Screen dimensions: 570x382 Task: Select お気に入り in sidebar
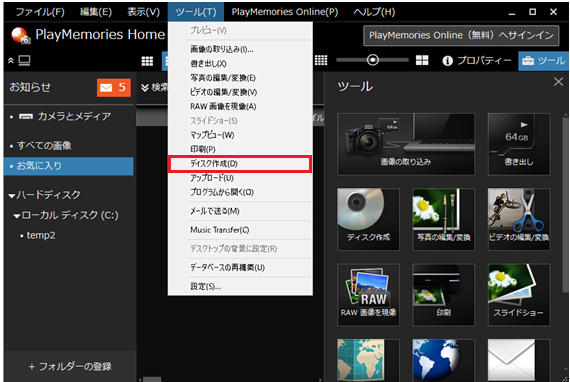tap(69, 166)
